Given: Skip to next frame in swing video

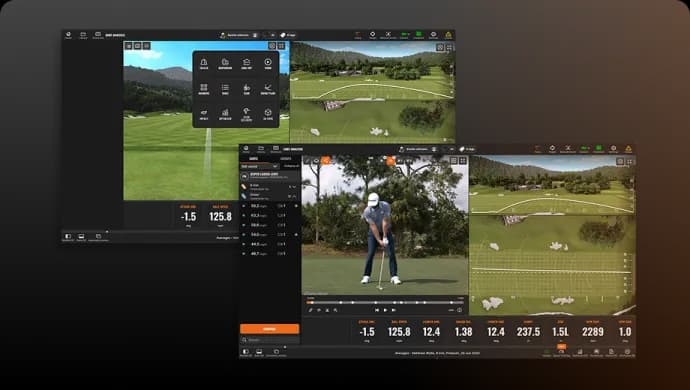Looking at the screenshot, I should pos(393,310).
